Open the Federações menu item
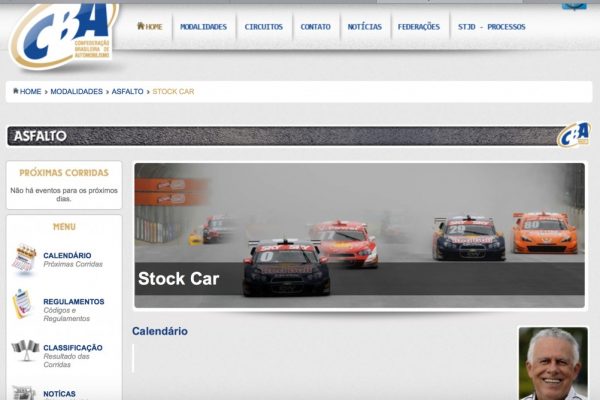 coord(418,27)
